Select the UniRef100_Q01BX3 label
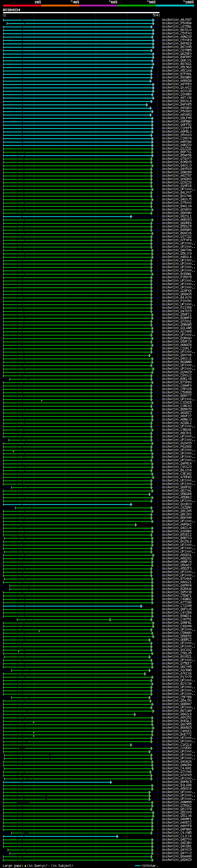Screen dimensions: 197x868 click(x=177, y=504)
